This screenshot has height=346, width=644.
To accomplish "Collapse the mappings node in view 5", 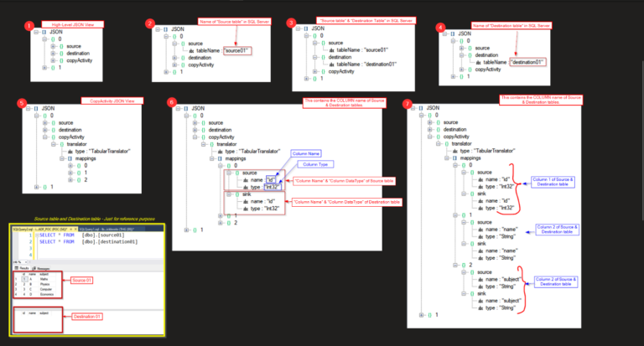I will pos(61,158).
